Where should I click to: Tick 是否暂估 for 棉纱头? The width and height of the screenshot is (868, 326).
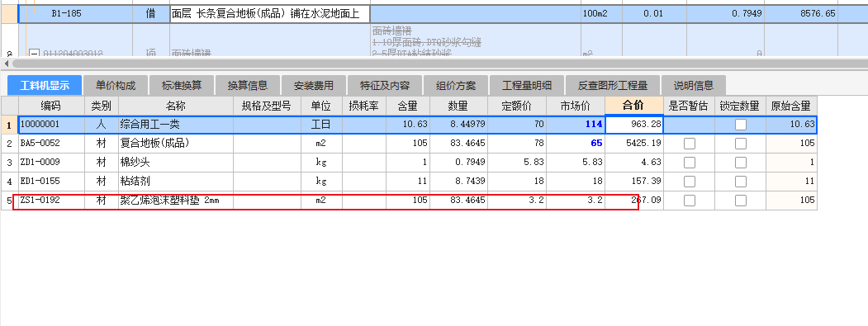pyautogui.click(x=689, y=163)
